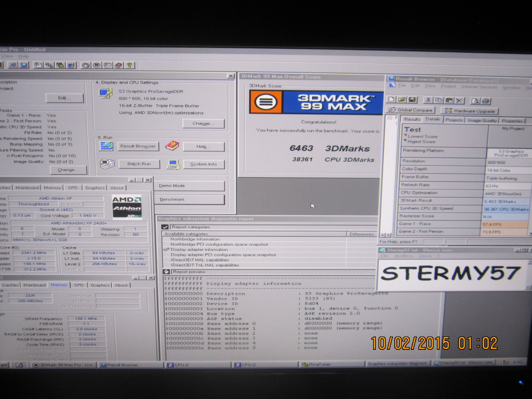Viewport: 532px width, 399px height.
Task: Toggle the Report categories checkbox
Action: pos(165,227)
